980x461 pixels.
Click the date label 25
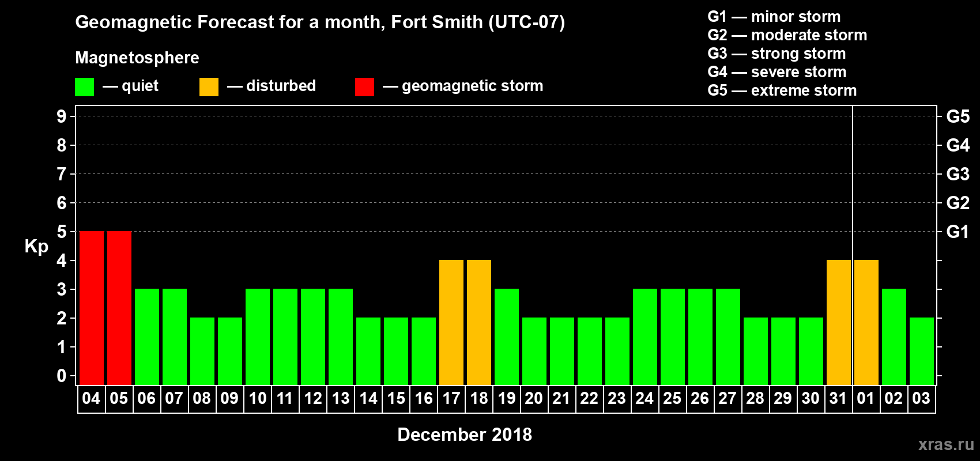click(672, 398)
